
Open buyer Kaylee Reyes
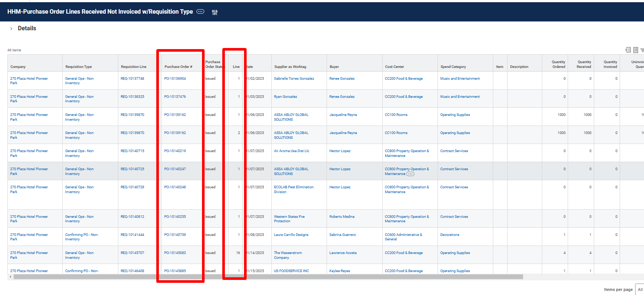click(x=340, y=271)
